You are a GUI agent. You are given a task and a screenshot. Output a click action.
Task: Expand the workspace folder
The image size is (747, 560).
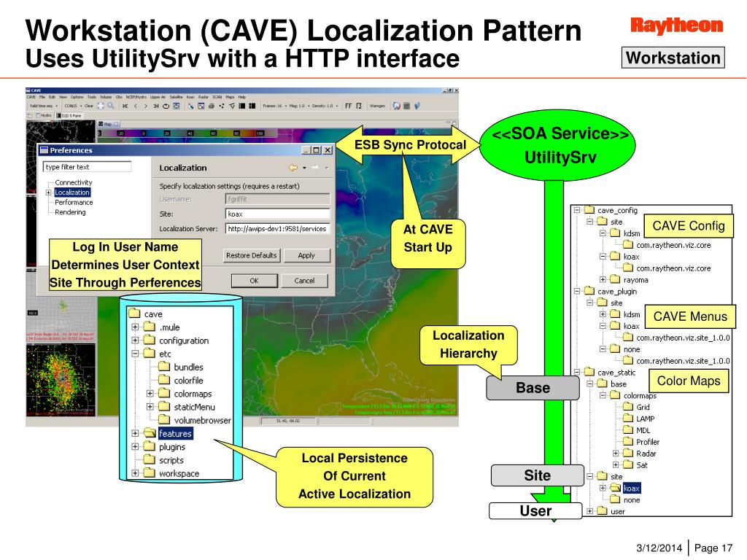[x=135, y=473]
